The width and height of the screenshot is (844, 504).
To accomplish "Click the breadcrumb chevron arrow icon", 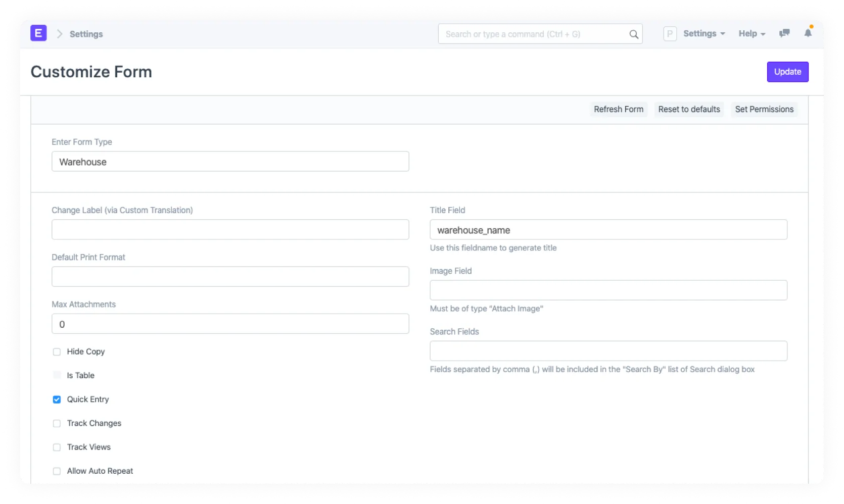I will pyautogui.click(x=60, y=34).
